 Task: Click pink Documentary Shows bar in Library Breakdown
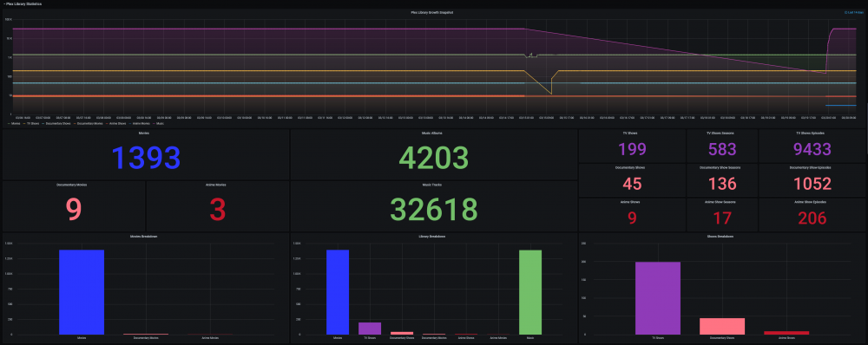pos(402,333)
